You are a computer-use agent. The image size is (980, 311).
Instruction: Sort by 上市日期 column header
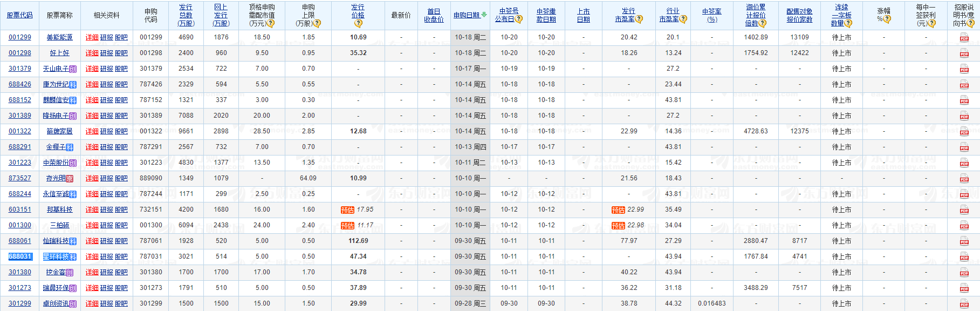(x=583, y=15)
